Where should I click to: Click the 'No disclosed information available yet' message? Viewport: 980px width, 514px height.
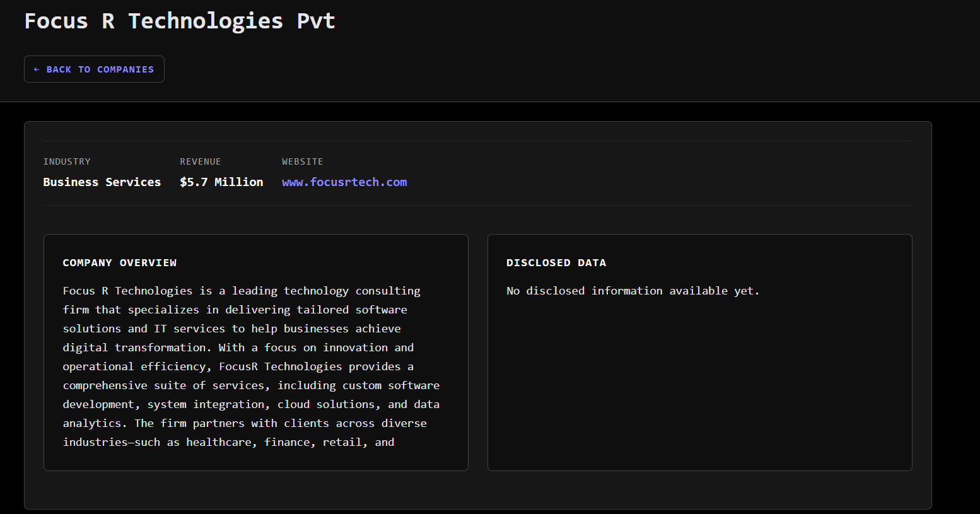point(633,291)
